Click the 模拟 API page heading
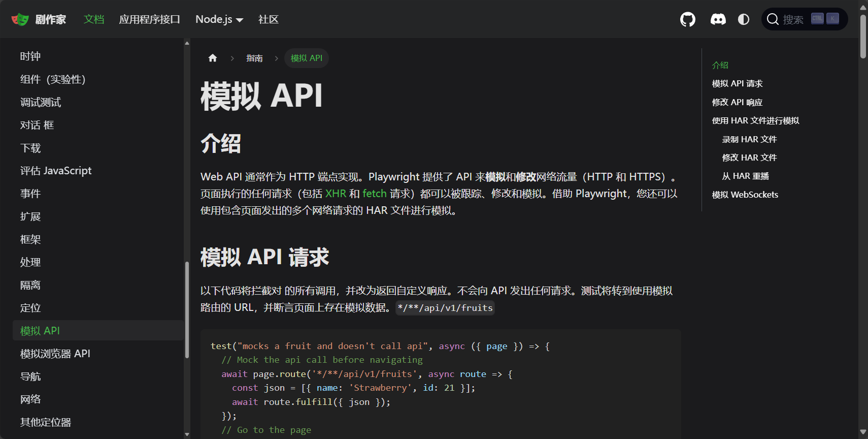This screenshot has height=439, width=868. click(x=261, y=96)
